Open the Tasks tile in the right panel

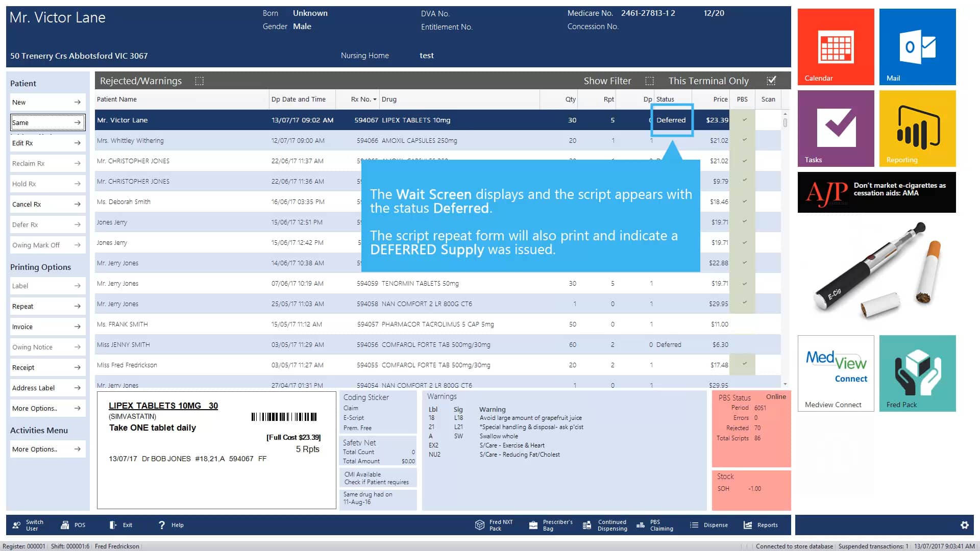tap(836, 128)
